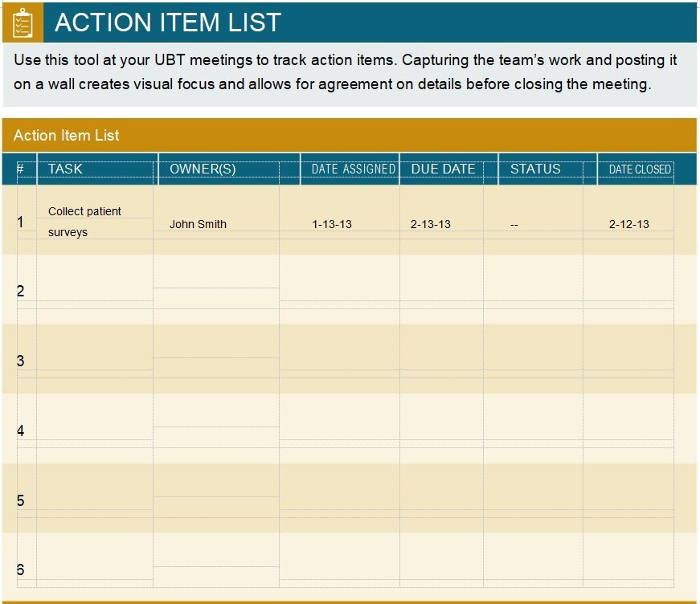Click row number 3
The image size is (700, 604).
coord(20,361)
